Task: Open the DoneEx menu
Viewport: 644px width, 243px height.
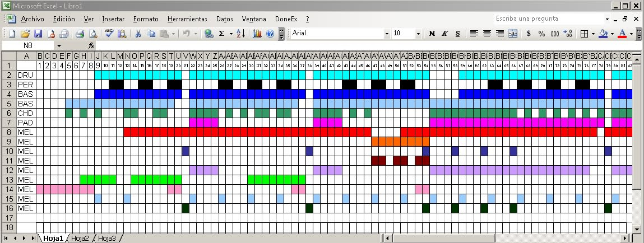Action: coord(286,19)
